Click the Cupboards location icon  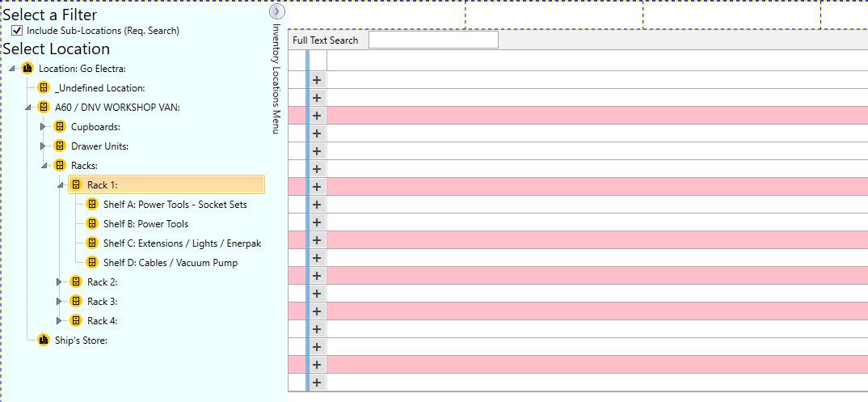pyautogui.click(x=60, y=127)
